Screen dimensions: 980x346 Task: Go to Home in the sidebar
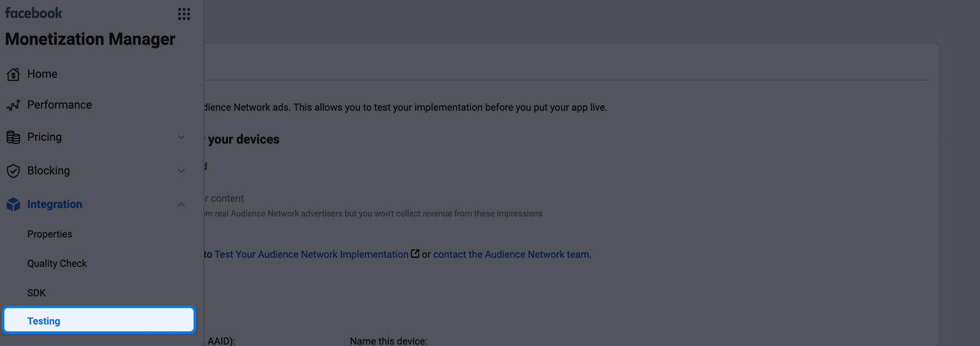pos(42,74)
